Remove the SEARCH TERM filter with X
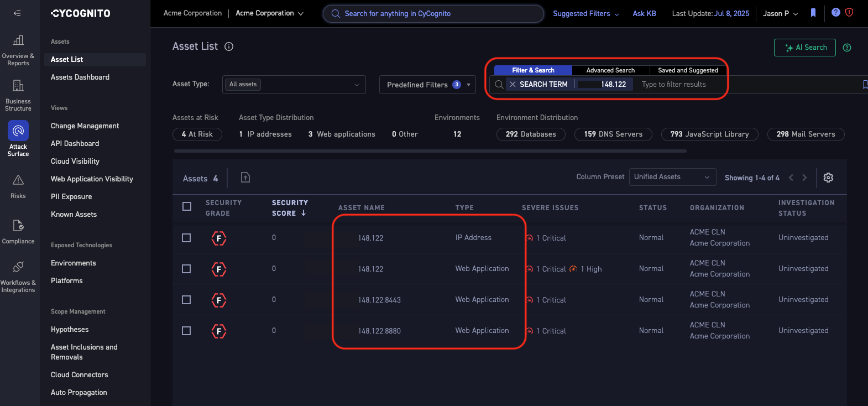 pos(513,84)
